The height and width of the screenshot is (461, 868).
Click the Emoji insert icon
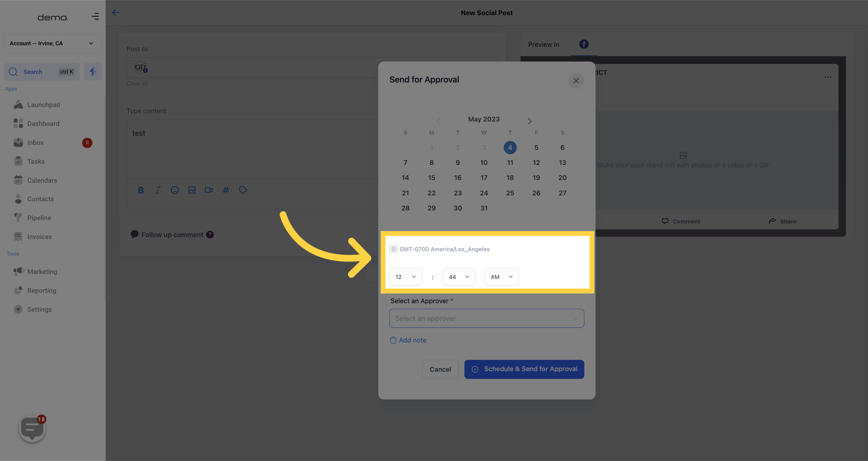pos(175,190)
